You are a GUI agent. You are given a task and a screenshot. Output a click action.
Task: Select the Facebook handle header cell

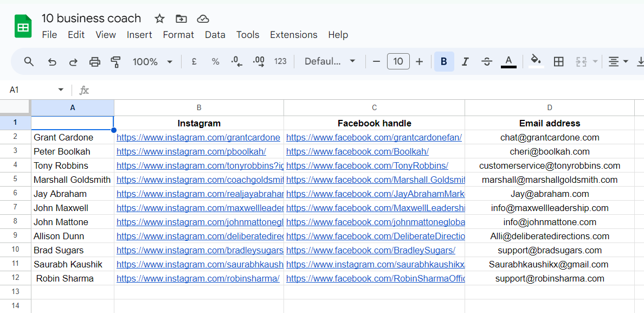tap(374, 123)
